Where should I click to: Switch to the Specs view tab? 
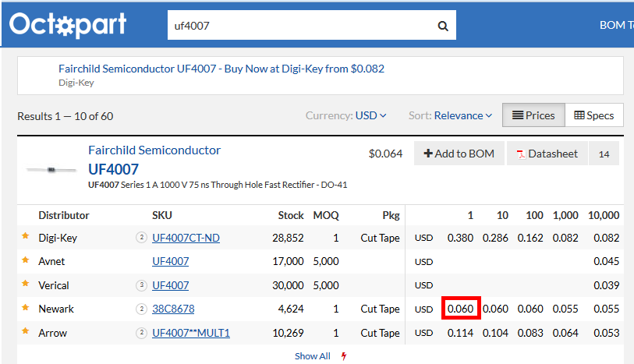tap(594, 115)
